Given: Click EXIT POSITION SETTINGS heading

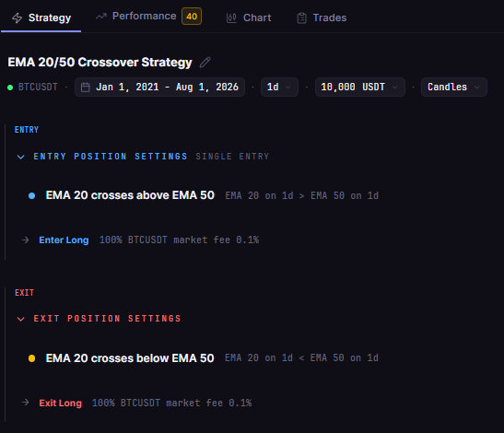Looking at the screenshot, I should click(108, 319).
